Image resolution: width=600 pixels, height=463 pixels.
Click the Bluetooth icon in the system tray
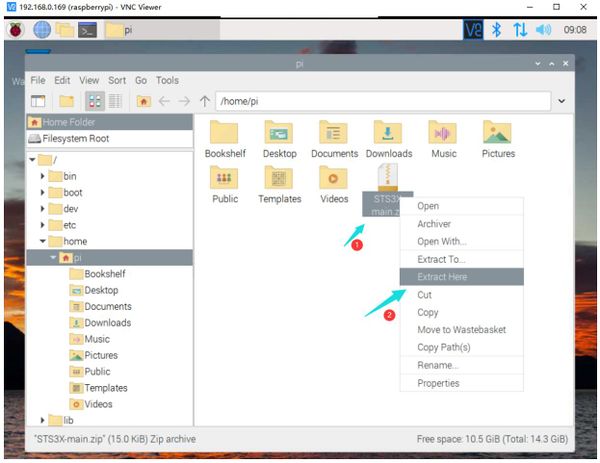(496, 30)
